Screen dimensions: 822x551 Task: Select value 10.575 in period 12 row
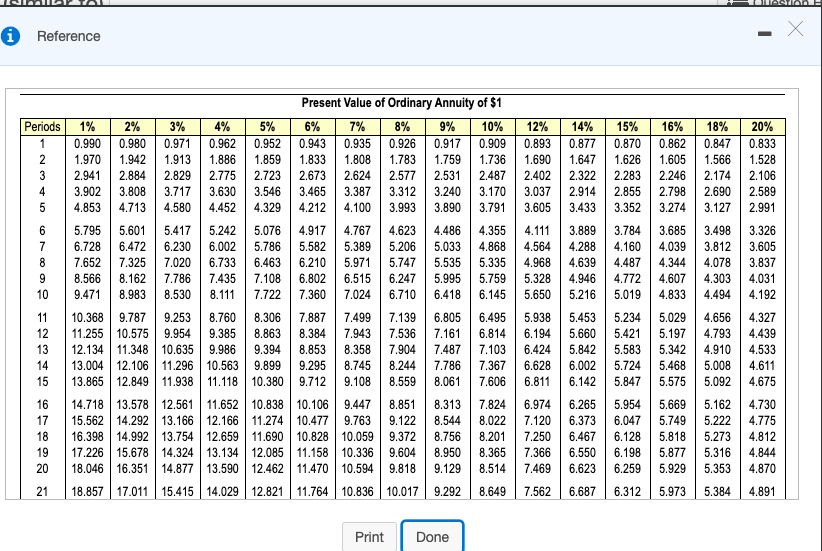133,333
